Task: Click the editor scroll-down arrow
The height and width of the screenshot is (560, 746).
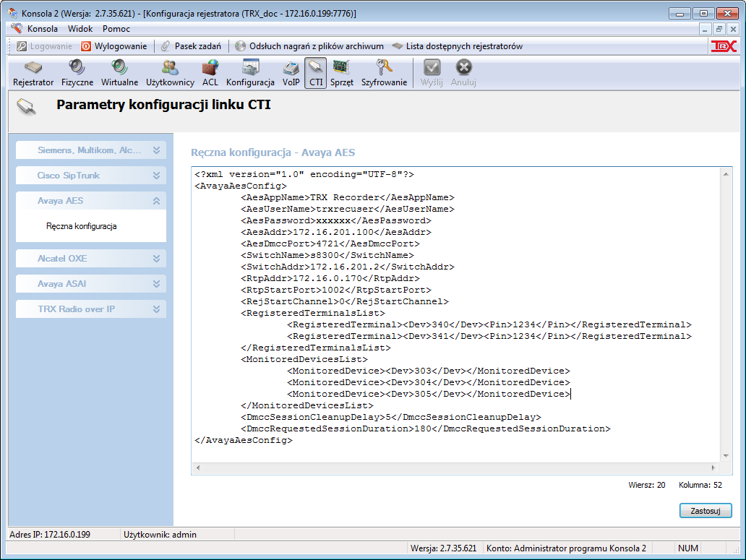Action: (726, 456)
